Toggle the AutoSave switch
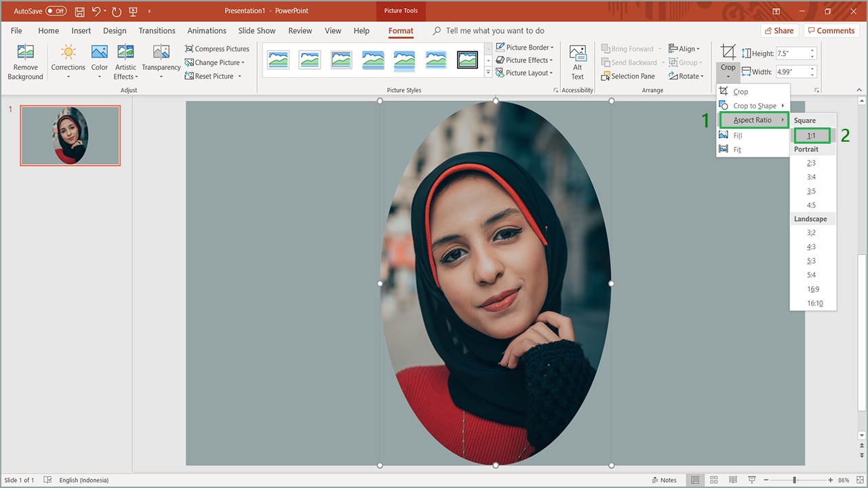868x488 pixels. pyautogui.click(x=56, y=12)
